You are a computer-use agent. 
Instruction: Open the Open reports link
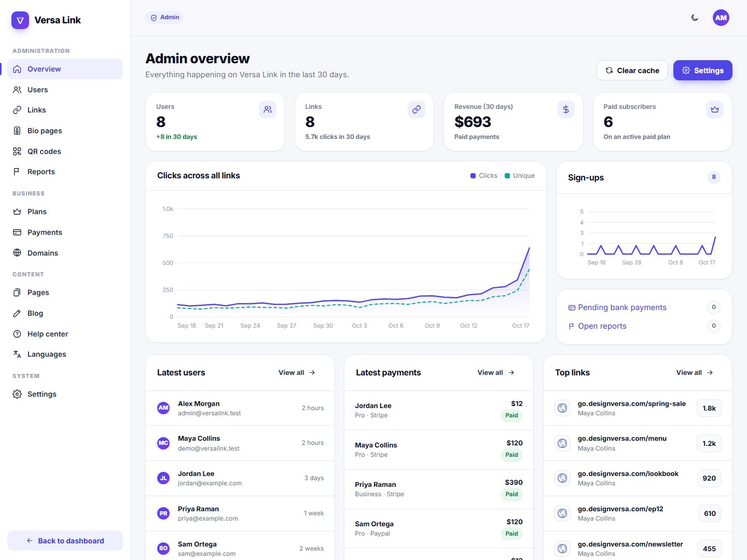(597, 326)
